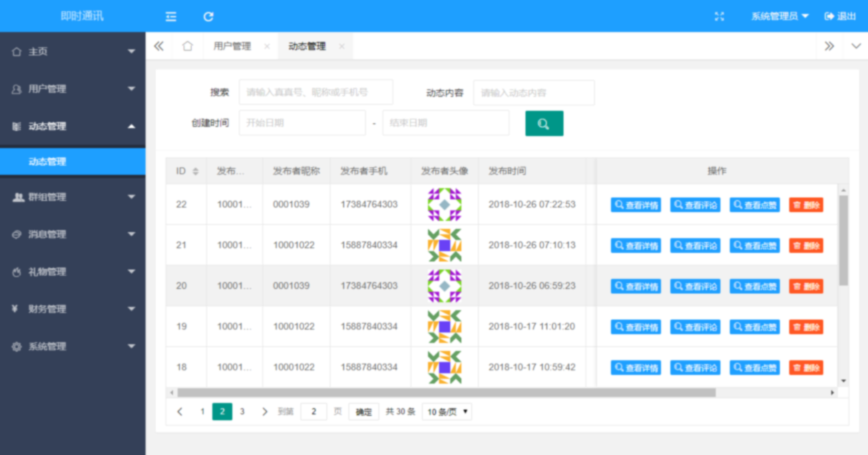
Task: Delete the row with ID 22
Action: 806,205
